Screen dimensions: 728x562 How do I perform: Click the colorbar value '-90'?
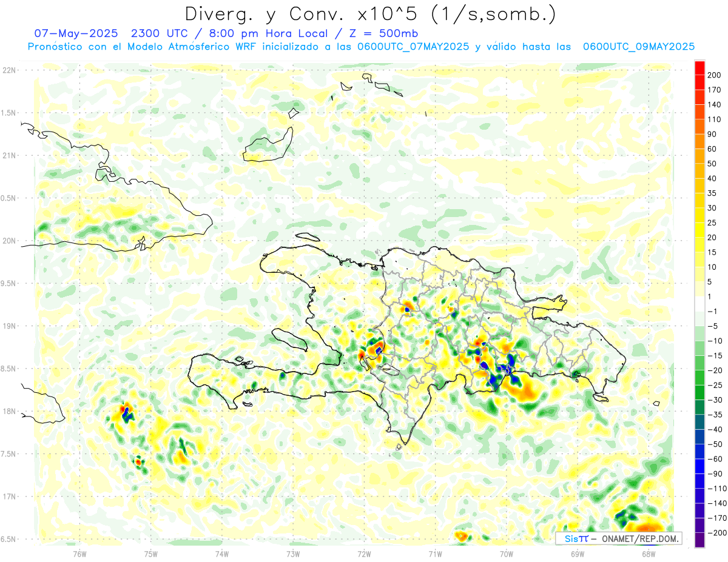pos(715,474)
